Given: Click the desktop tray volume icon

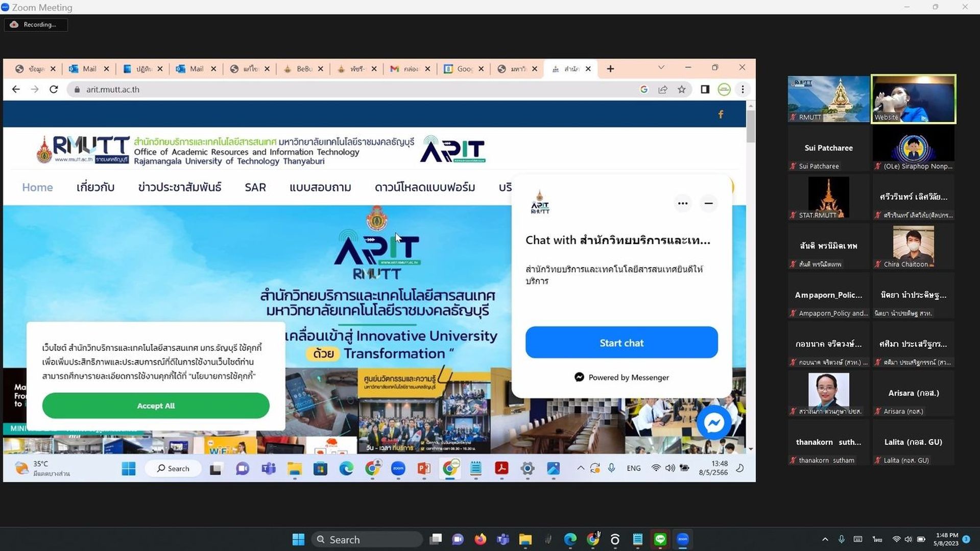Looking at the screenshot, I should (x=908, y=539).
